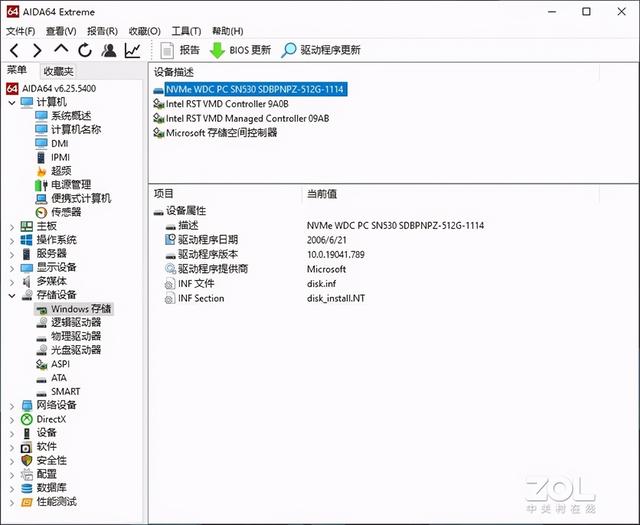640x525 pixels.
Task: Select Microsoft 存储空间控制器 row
Action: 215,133
